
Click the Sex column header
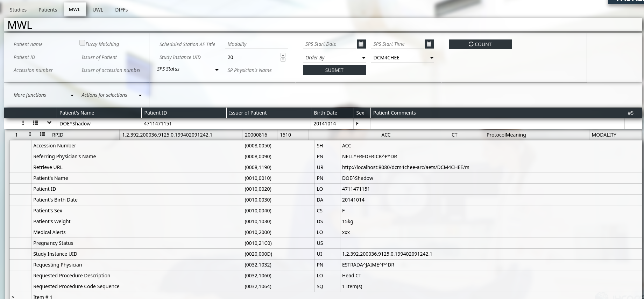(362, 113)
